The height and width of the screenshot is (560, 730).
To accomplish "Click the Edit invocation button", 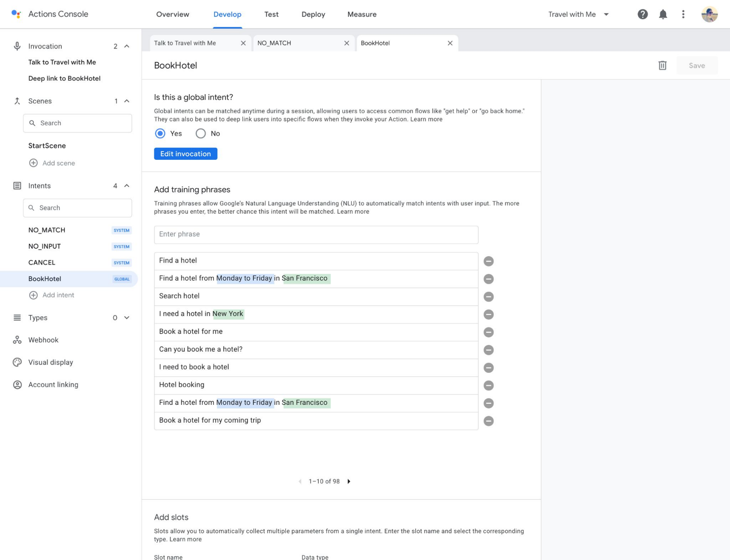I will tap(185, 154).
